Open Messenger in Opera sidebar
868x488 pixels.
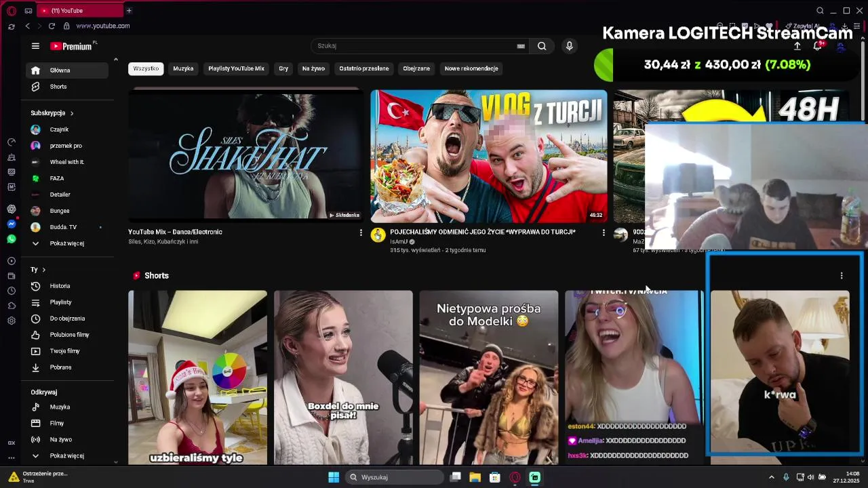tap(12, 224)
